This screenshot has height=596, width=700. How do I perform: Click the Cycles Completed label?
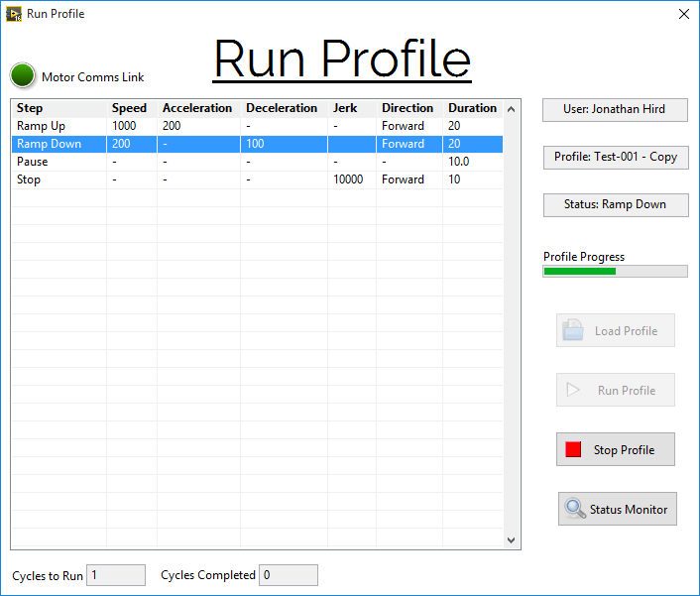(208, 575)
